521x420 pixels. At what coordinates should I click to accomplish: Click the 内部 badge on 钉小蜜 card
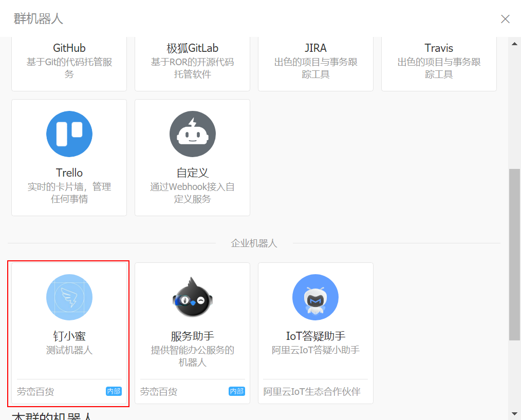pos(114,391)
